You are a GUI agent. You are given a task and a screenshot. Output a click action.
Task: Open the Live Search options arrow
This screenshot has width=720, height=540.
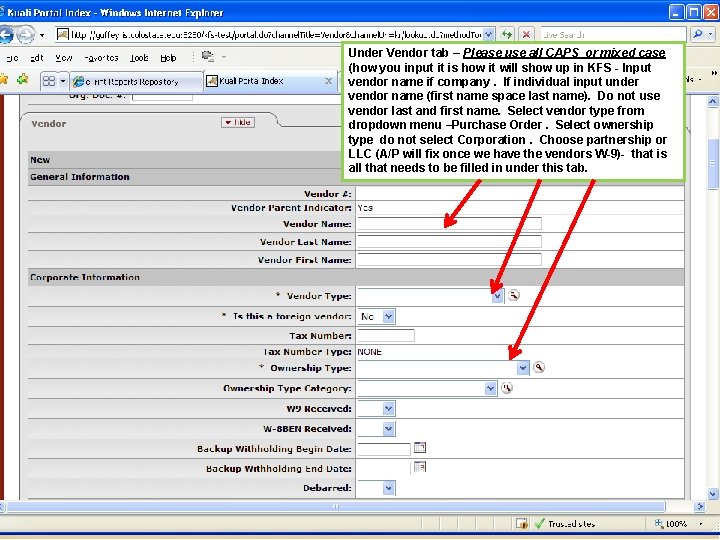(711, 34)
